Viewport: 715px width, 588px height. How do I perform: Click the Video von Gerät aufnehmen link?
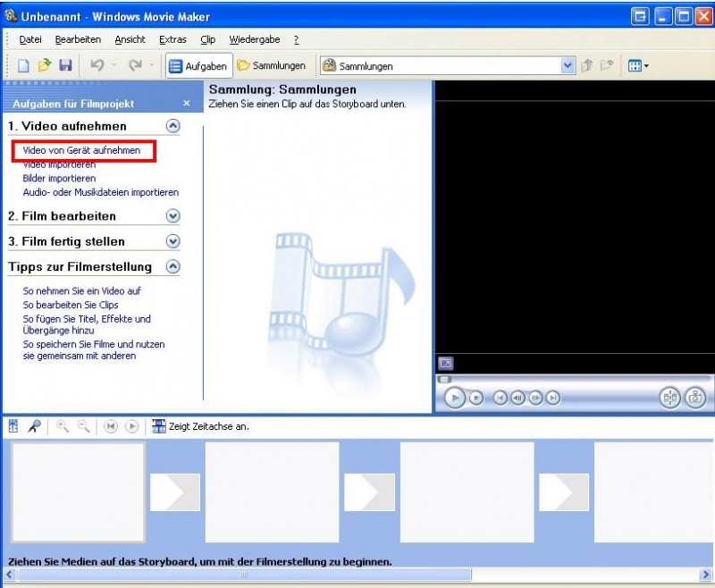coord(81,151)
